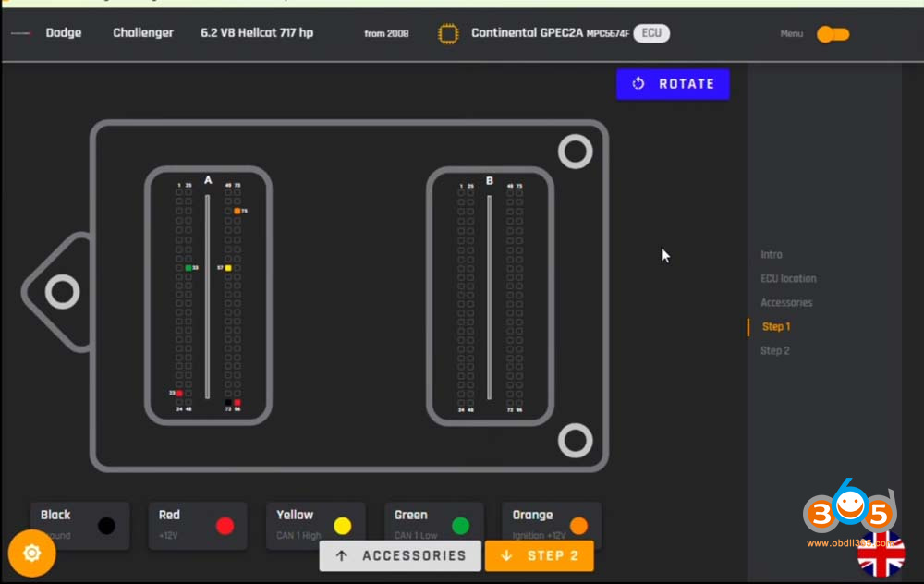The height and width of the screenshot is (584, 924).
Task: Click the green pin 33 on connector A
Action: coord(188,268)
